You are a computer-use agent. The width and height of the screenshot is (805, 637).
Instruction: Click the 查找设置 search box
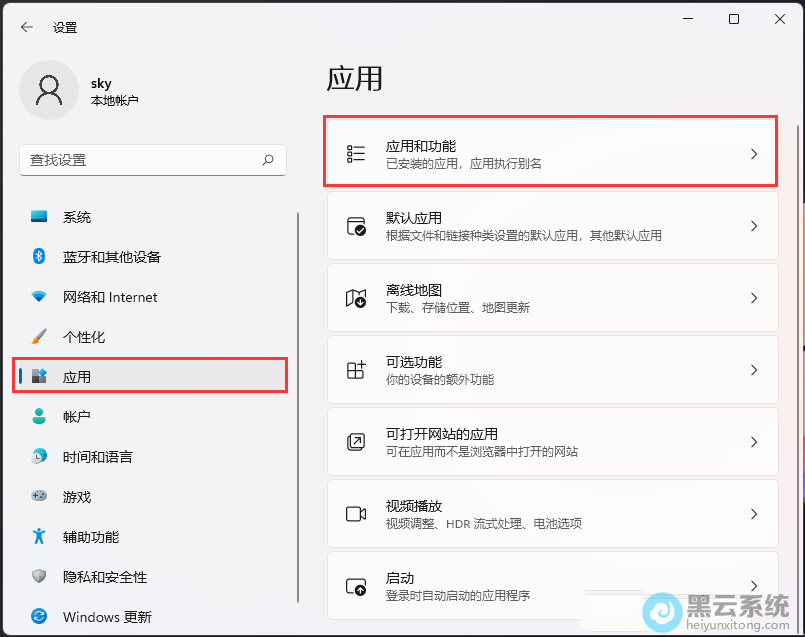click(150, 160)
